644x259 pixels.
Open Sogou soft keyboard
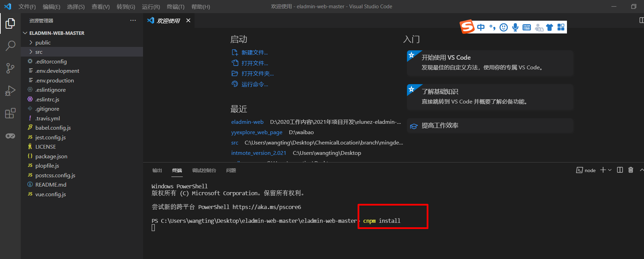(527, 27)
